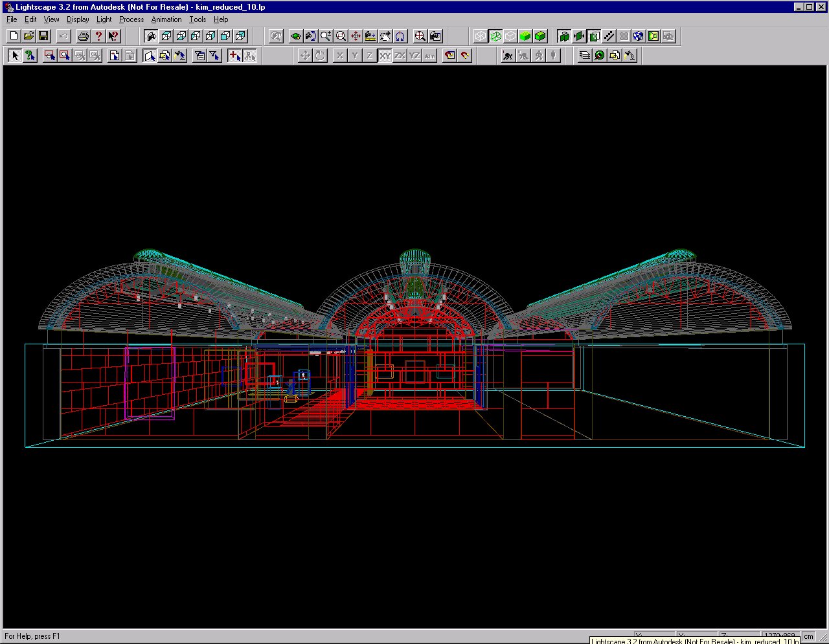
Task: Open the Display menu
Action: pyautogui.click(x=78, y=19)
